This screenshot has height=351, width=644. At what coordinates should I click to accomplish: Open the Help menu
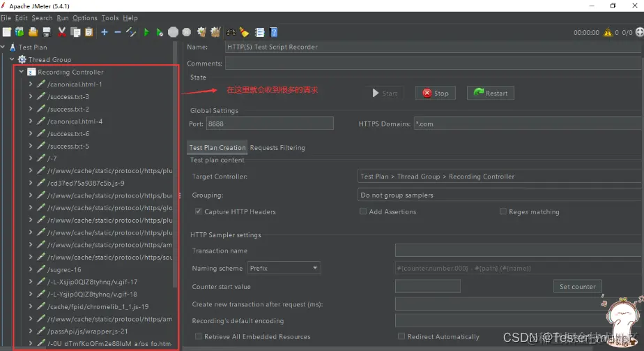[x=130, y=18]
